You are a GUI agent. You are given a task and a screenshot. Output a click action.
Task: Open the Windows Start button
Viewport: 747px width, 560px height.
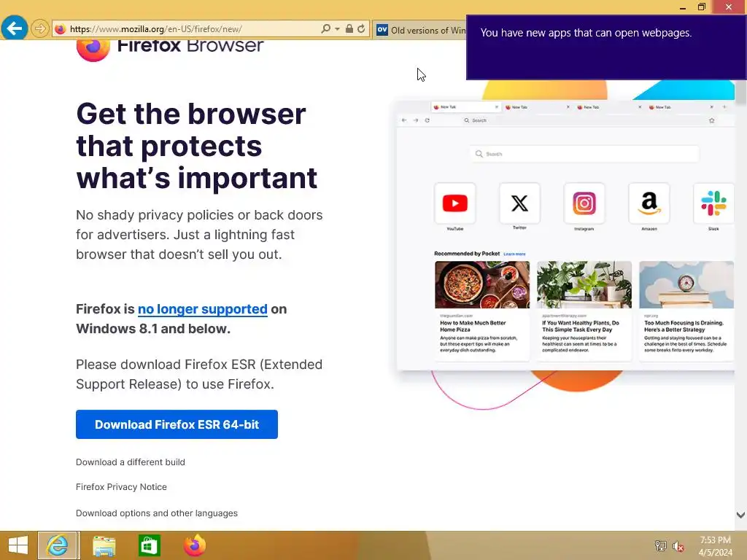(18, 545)
